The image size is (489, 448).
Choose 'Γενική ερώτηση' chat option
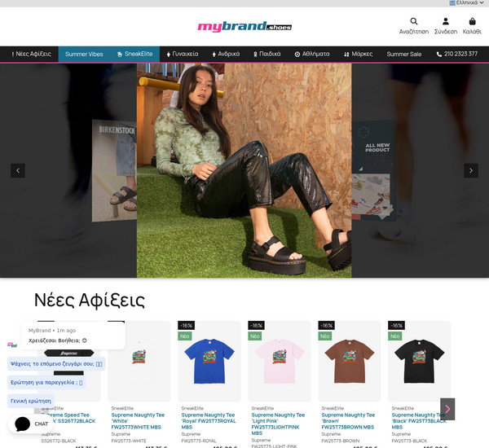tap(31, 402)
